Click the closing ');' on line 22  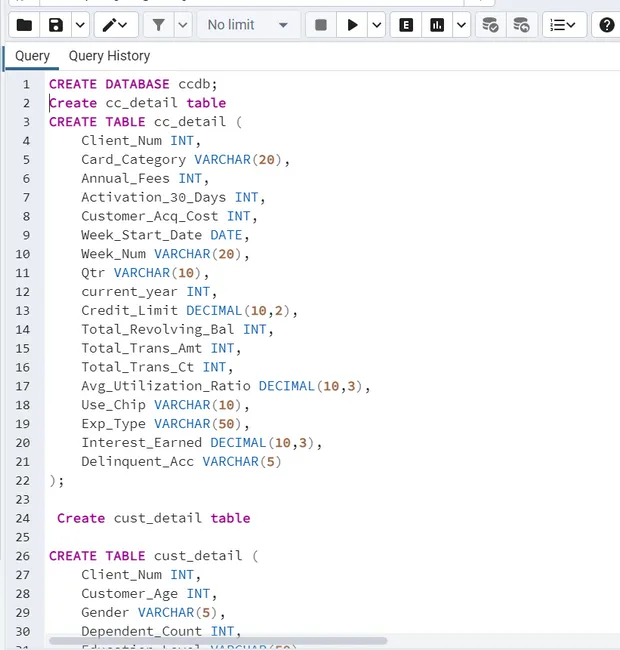tap(57, 481)
